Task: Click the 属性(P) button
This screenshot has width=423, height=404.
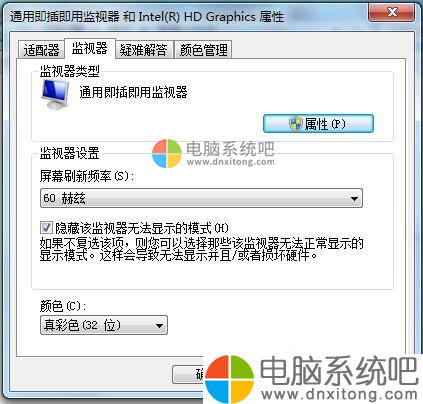Action: 318,124
